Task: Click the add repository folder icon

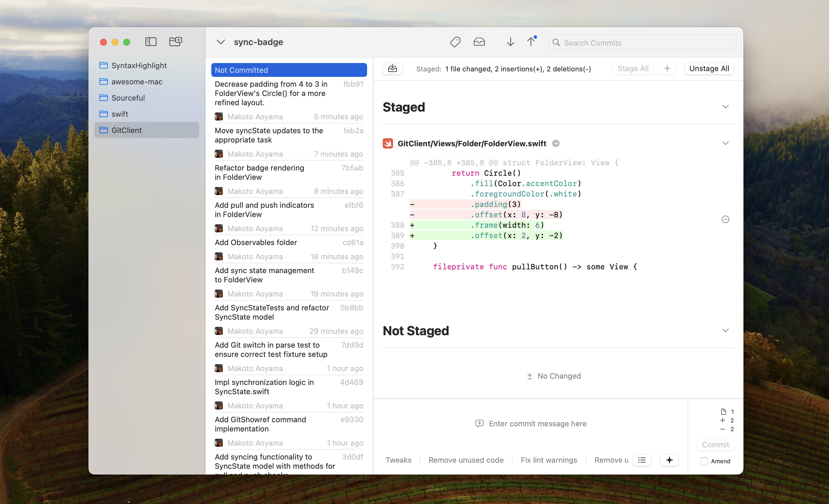Action: (176, 42)
